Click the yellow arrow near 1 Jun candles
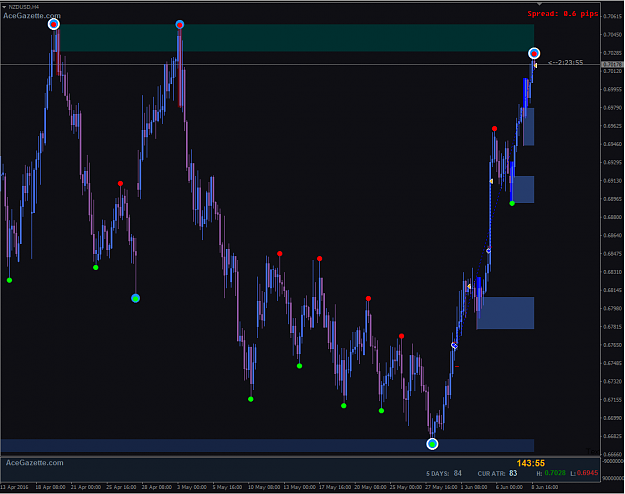 tap(469, 286)
